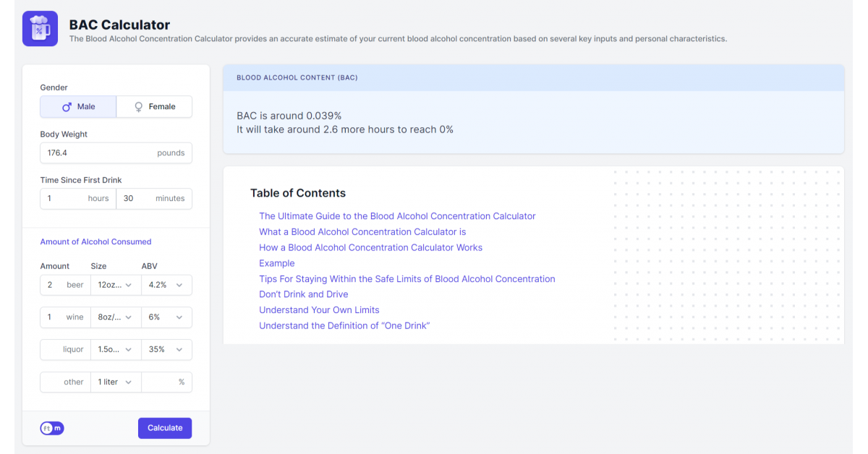Open the beer size dropdown
The height and width of the screenshot is (454, 868).
click(115, 285)
